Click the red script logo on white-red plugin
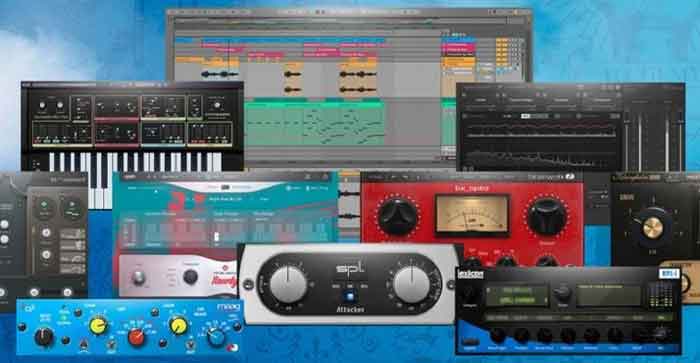Viewport: 700px width, 363px height. pyautogui.click(x=223, y=280)
